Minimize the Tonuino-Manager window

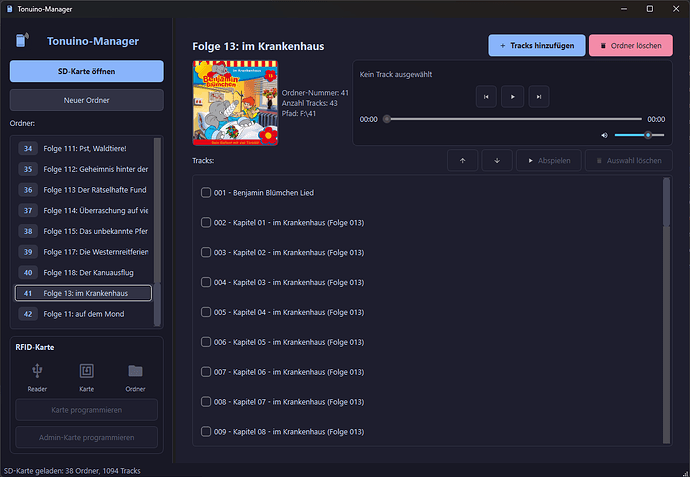[x=624, y=9]
